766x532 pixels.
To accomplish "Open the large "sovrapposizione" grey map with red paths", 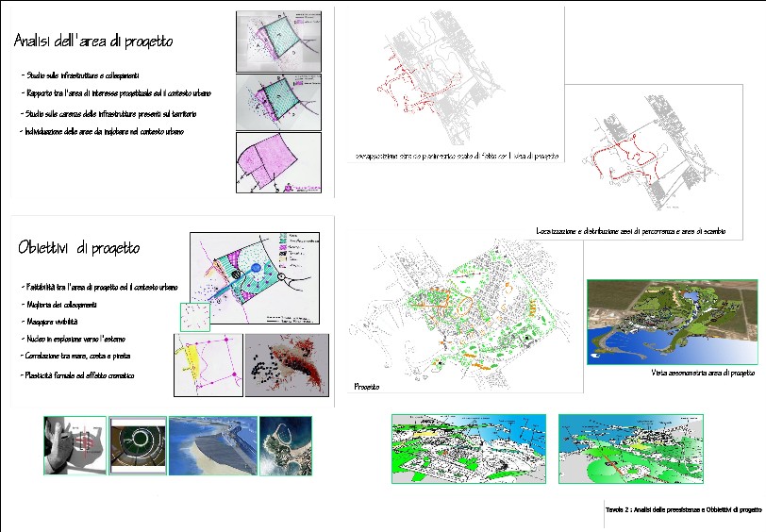I will coord(442,78).
